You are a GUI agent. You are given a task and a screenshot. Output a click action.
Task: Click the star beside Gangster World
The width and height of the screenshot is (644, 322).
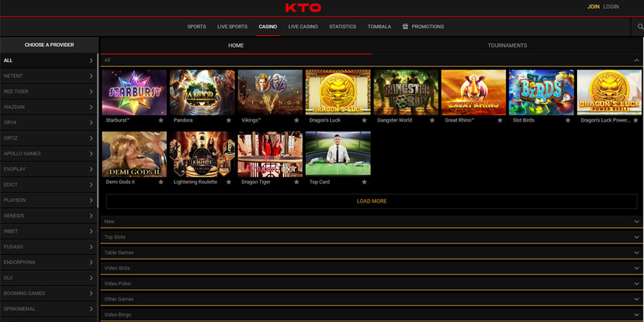[x=432, y=120]
